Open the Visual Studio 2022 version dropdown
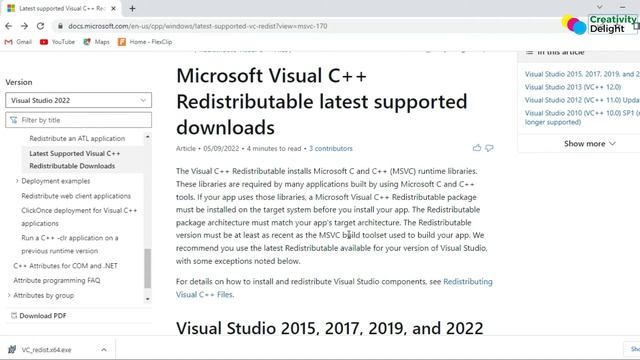The image size is (640, 360). point(78,100)
